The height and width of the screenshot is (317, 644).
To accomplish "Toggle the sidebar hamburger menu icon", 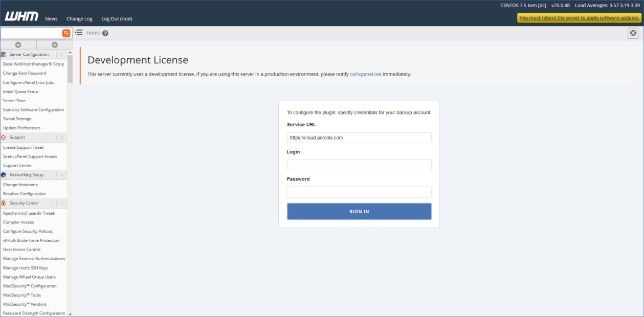I will [79, 33].
